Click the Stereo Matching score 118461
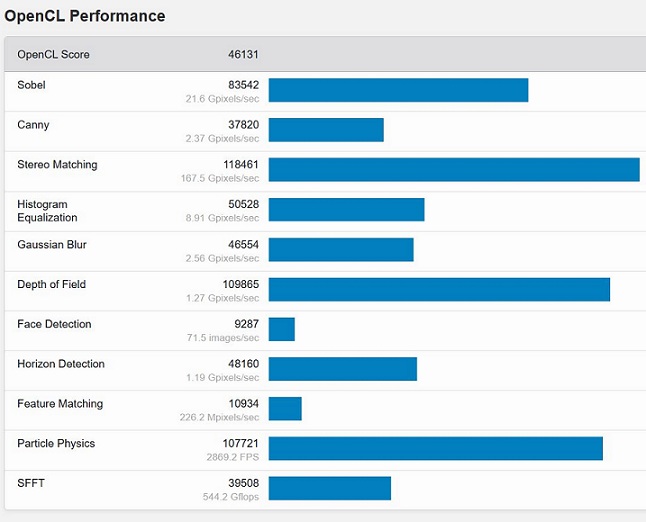Screen dimensions: 646x522 tap(241, 164)
